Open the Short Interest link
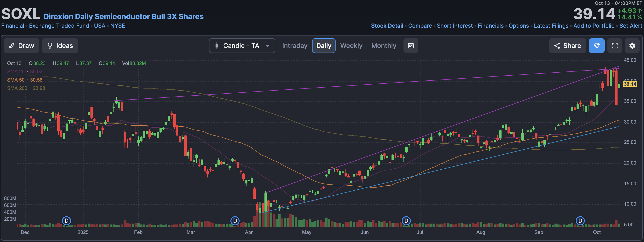644x242 pixels. coord(455,26)
